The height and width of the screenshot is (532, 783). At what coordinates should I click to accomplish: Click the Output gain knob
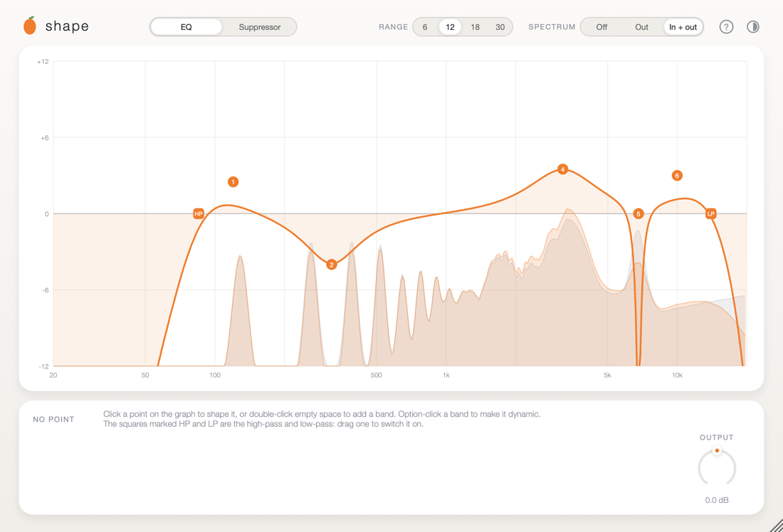coord(717,467)
